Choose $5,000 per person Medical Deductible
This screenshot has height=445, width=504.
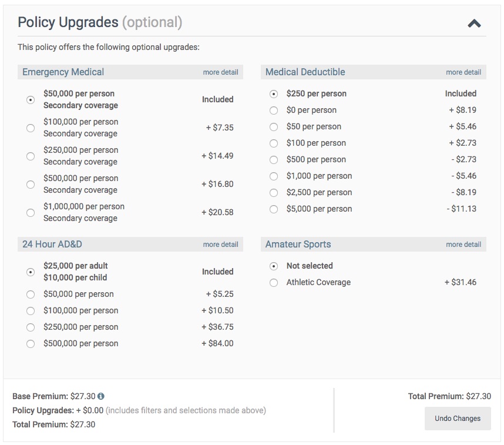[274, 209]
